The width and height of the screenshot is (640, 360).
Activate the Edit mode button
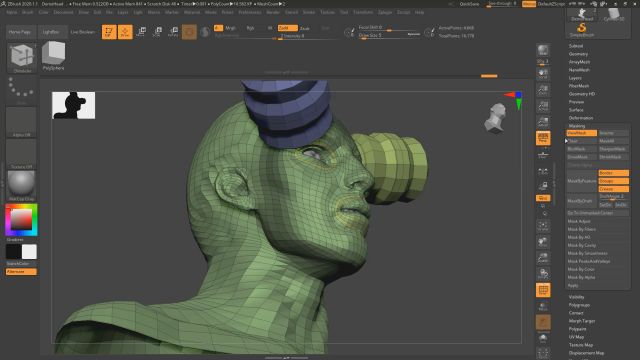tap(109, 32)
